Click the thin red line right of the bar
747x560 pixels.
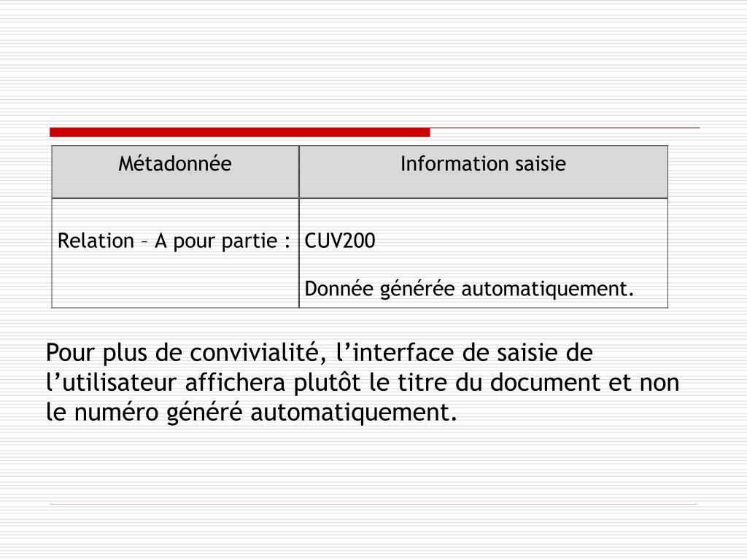(x=565, y=128)
